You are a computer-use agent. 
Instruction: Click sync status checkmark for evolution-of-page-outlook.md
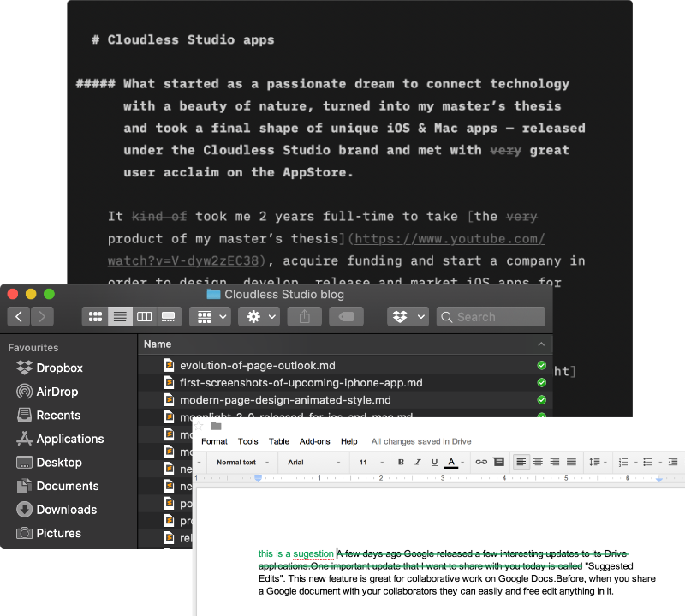[542, 365]
